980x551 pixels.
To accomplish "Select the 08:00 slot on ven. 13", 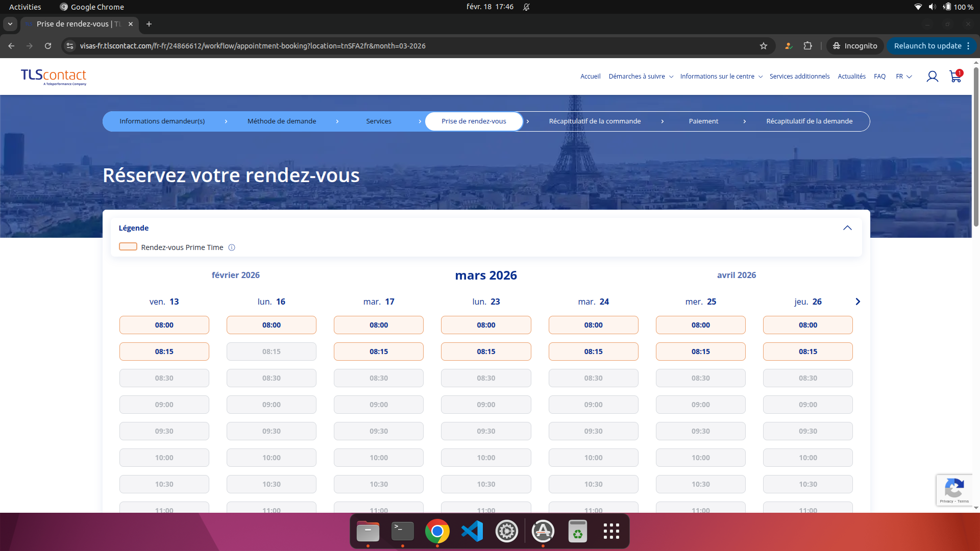I will (x=164, y=325).
